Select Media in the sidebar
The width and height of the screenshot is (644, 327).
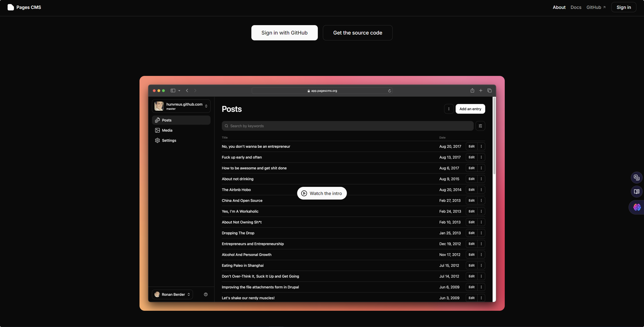pos(167,130)
